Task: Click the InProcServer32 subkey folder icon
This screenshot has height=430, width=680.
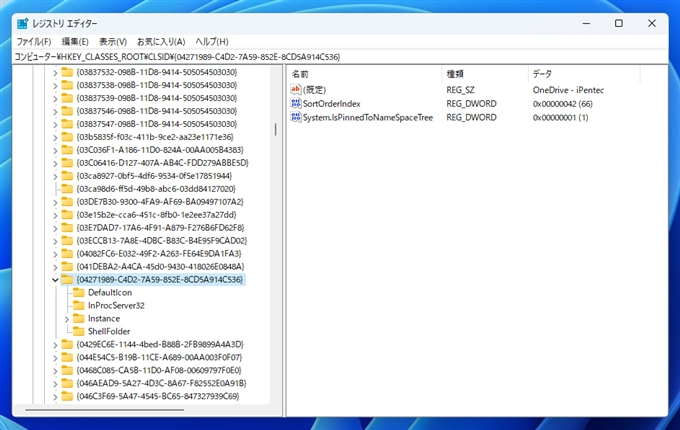Action: pyautogui.click(x=78, y=306)
